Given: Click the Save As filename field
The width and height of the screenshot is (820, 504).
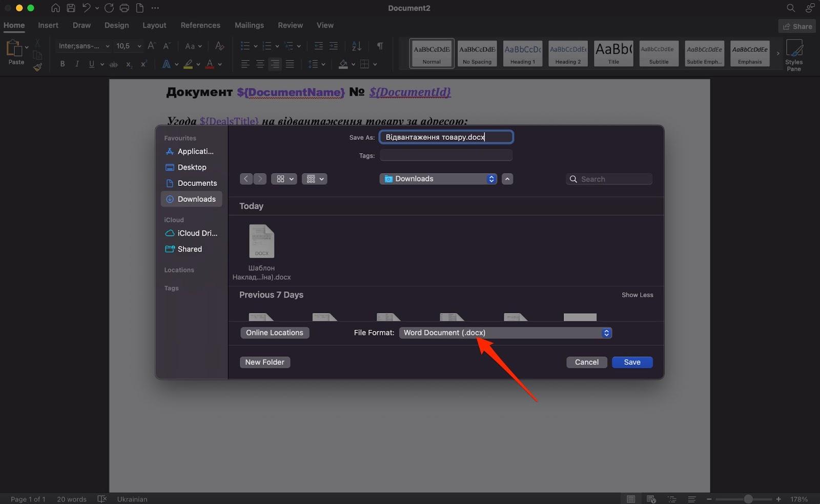Looking at the screenshot, I should coord(446,137).
